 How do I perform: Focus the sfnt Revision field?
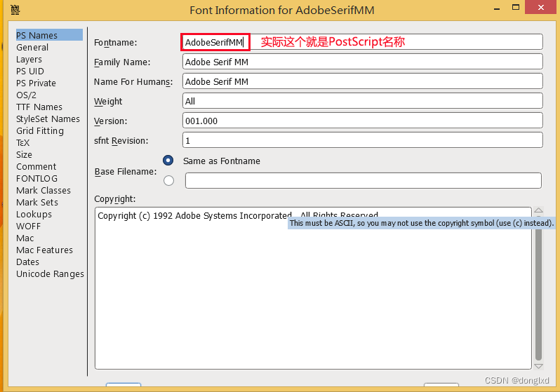click(363, 140)
